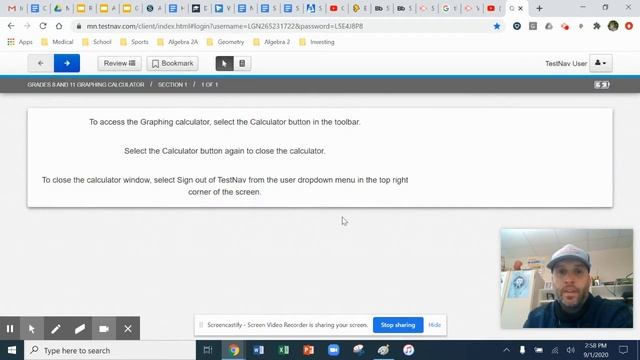Open the Sports bookmarks folder

pos(134,42)
